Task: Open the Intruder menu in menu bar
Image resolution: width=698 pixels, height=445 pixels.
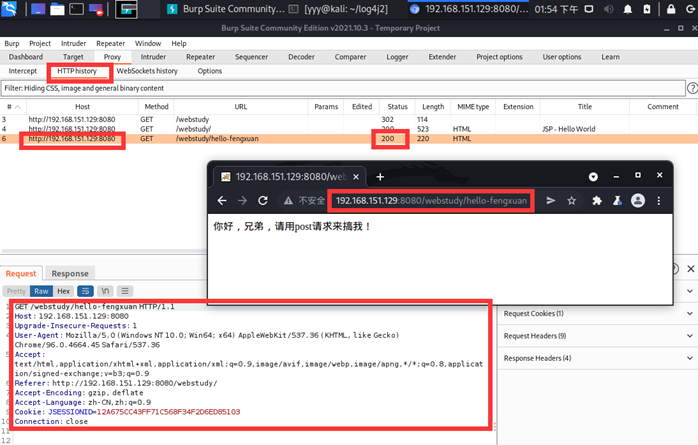Action: (73, 43)
